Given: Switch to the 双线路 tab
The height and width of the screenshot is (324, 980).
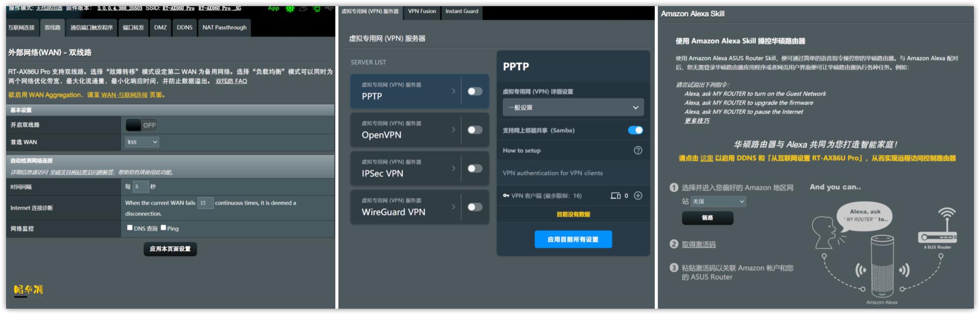Looking at the screenshot, I should [52, 28].
